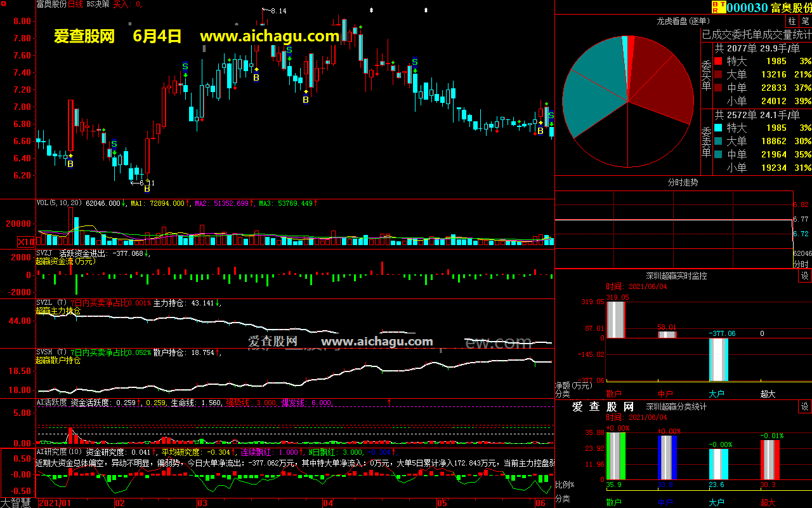
Task: Switch Dragon-Tiger panel to 柱 bar view
Action: click(792, 22)
